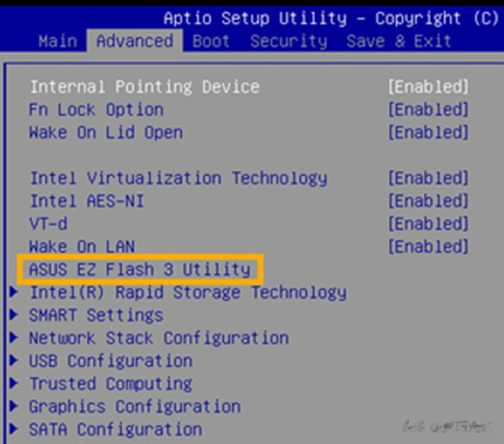Change Fn Lock Option Enabled setting
This screenshot has width=504, height=444.
(x=428, y=110)
